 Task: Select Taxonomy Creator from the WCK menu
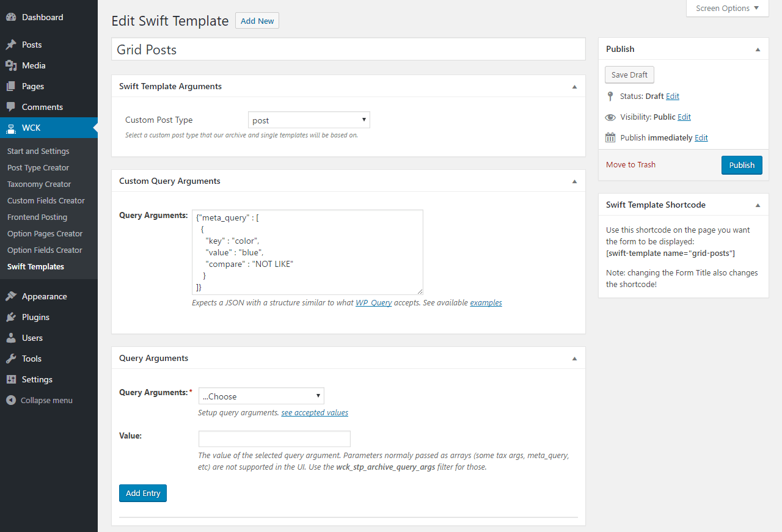(38, 183)
